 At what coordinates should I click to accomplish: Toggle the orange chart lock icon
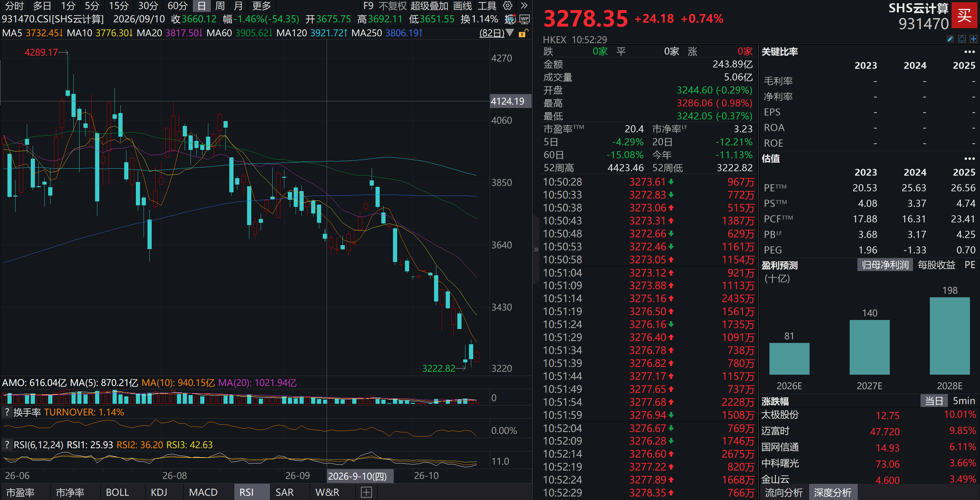(523, 33)
